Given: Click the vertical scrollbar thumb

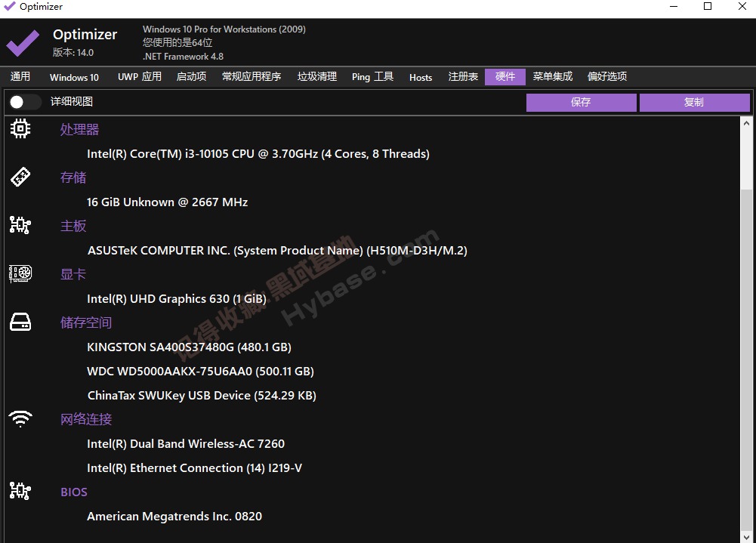Looking at the screenshot, I should pos(746,359).
